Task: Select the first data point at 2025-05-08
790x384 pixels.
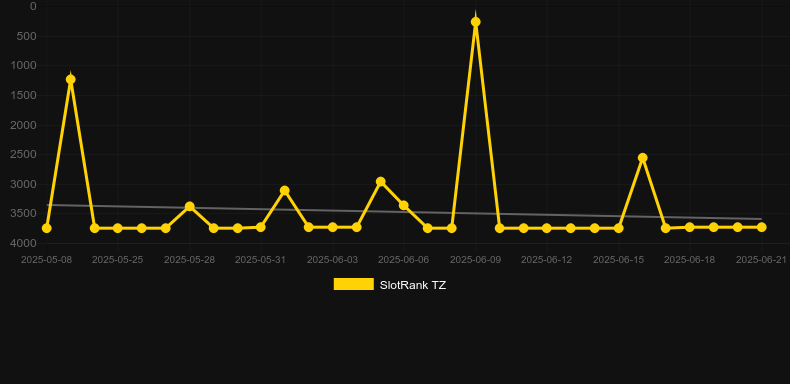Action: [x=46, y=228]
